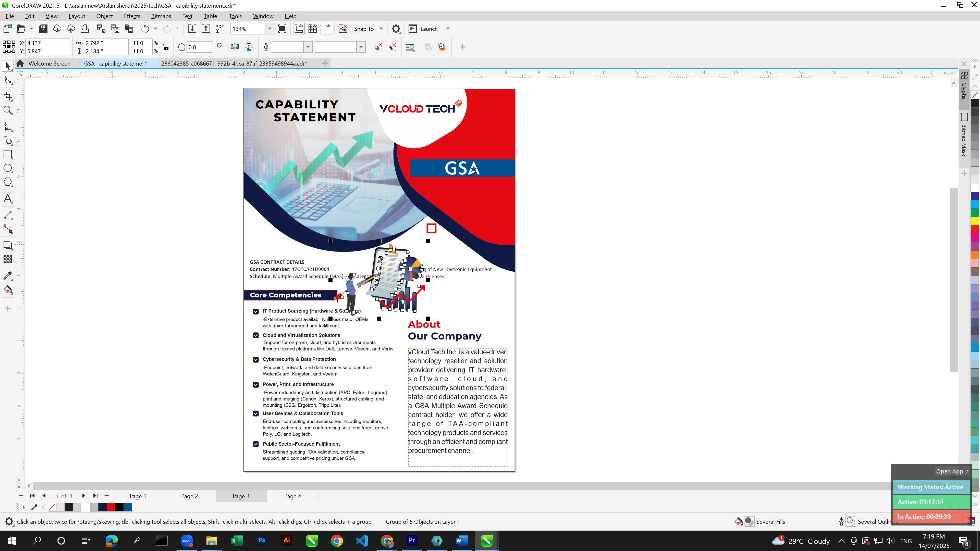
Task: Select the Zoom tool in the toolbox
Action: coord(8,111)
